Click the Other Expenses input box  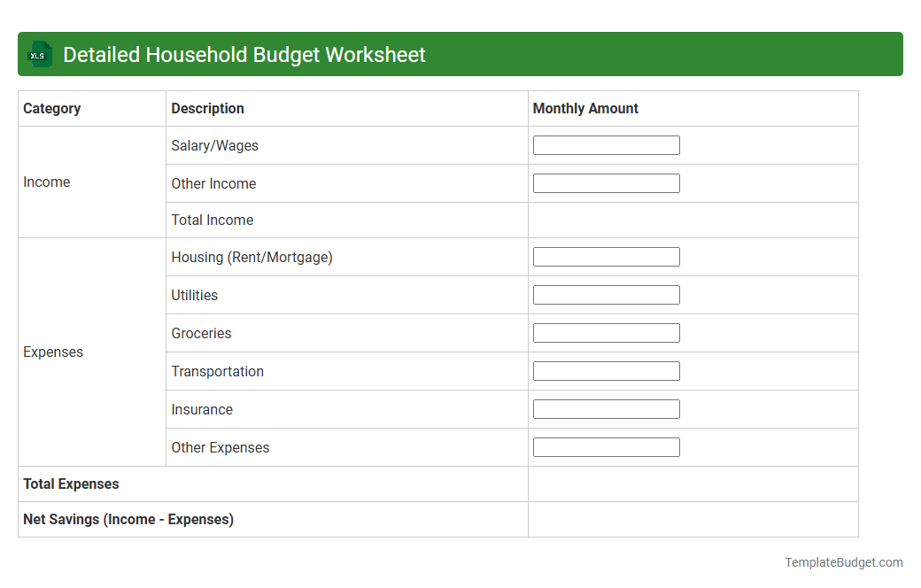coord(606,446)
